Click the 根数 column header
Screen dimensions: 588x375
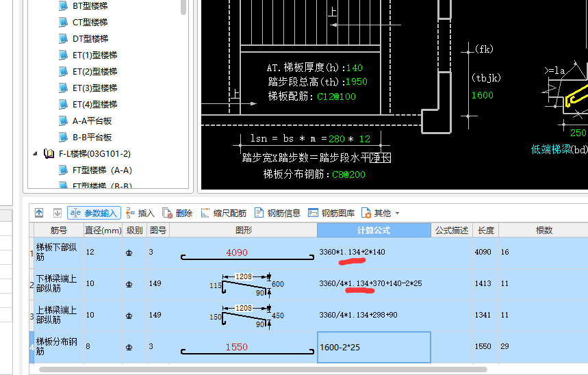point(544,230)
